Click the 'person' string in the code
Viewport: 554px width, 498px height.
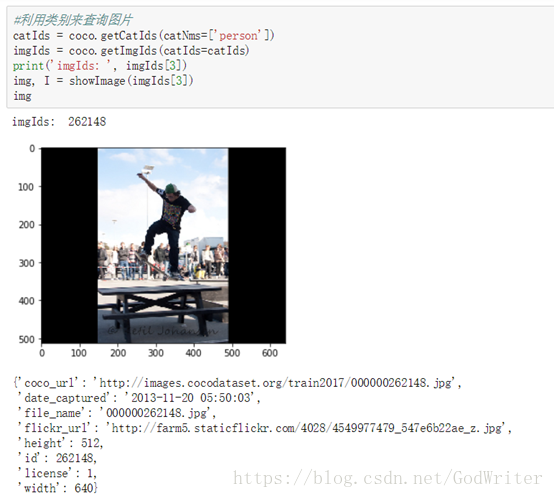click(x=240, y=36)
